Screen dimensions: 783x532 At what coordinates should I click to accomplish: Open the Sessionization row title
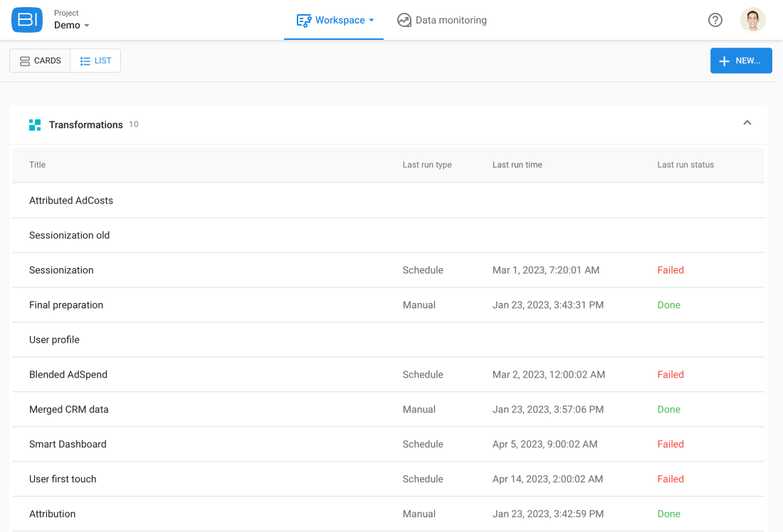61,270
